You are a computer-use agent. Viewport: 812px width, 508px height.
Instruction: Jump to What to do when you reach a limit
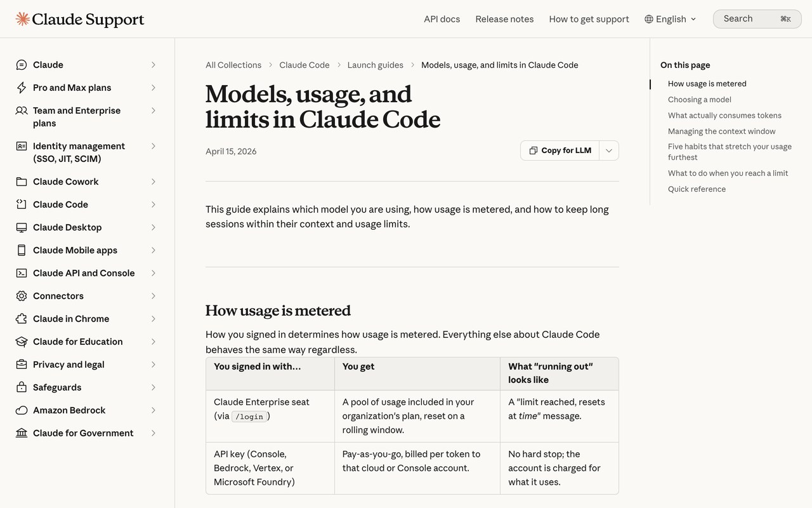click(x=728, y=173)
